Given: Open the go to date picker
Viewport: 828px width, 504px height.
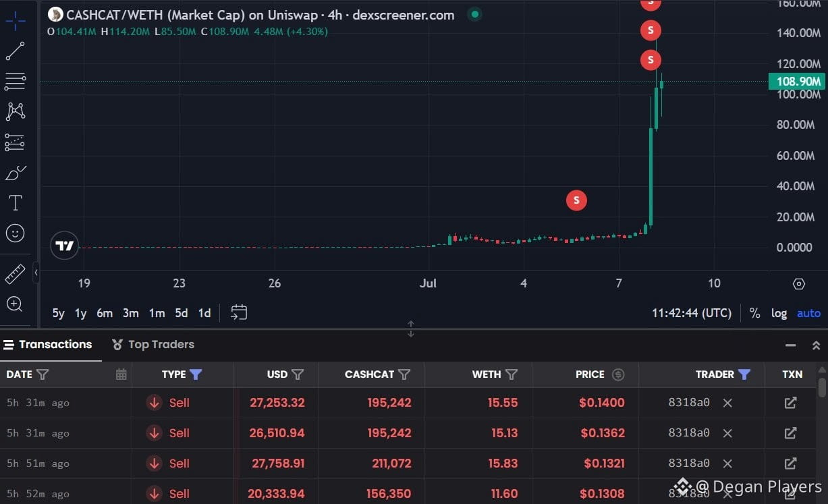Looking at the screenshot, I should click(x=239, y=312).
